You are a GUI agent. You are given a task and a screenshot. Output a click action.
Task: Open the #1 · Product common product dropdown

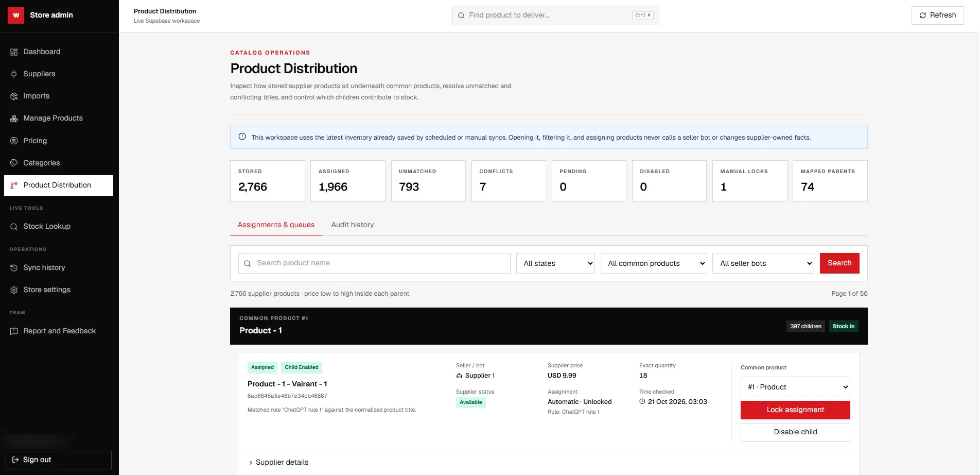tap(795, 387)
